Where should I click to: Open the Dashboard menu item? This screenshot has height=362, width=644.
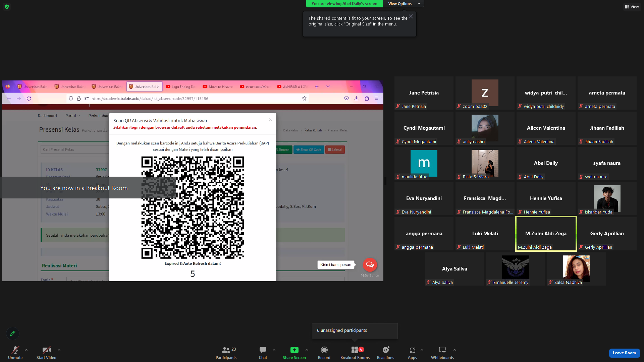(x=47, y=116)
